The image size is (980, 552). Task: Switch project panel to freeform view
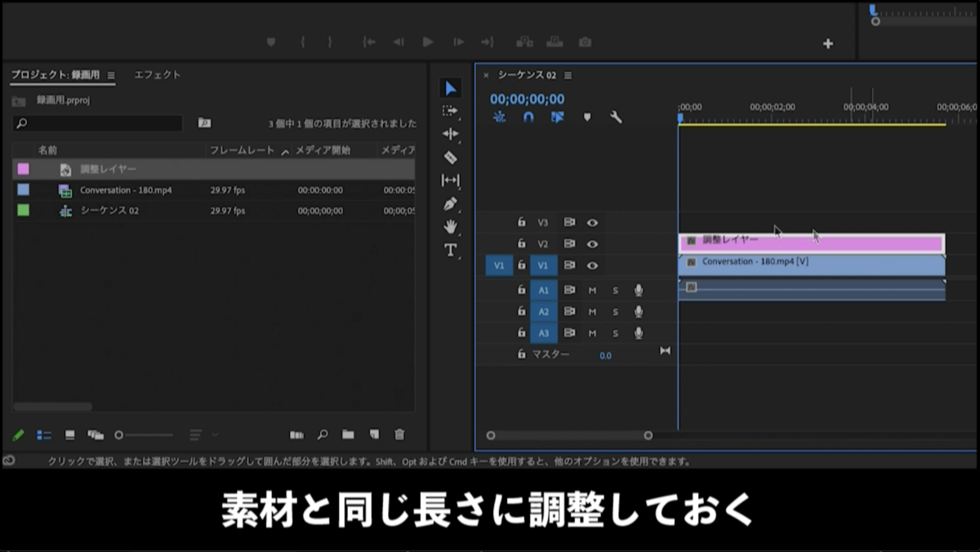click(96, 435)
